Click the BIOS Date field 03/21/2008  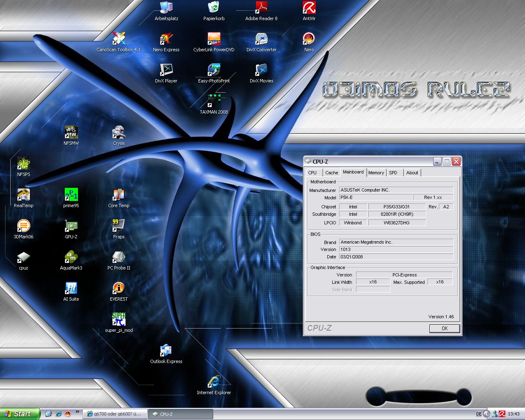click(396, 257)
